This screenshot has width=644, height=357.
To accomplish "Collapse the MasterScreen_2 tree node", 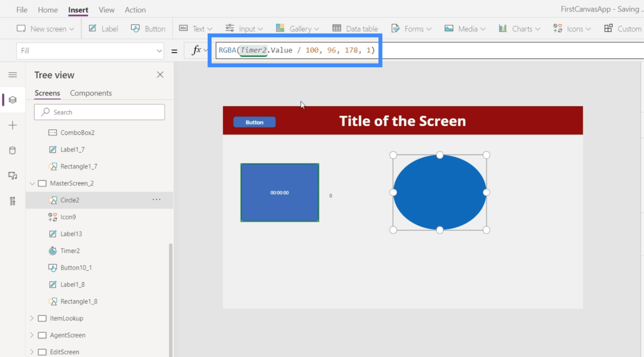I will click(32, 183).
